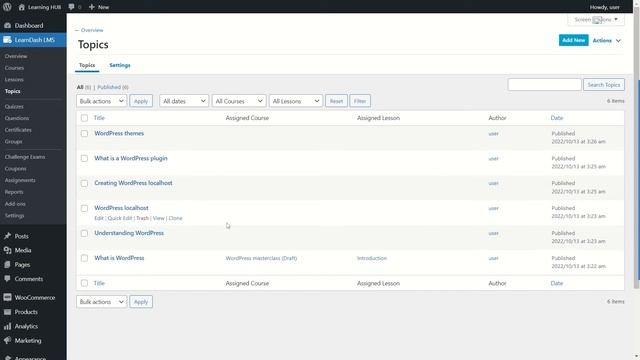Image resolution: width=640 pixels, height=360 pixels.
Task: Click the WordPress logo icon in admin bar
Action: 7,7
